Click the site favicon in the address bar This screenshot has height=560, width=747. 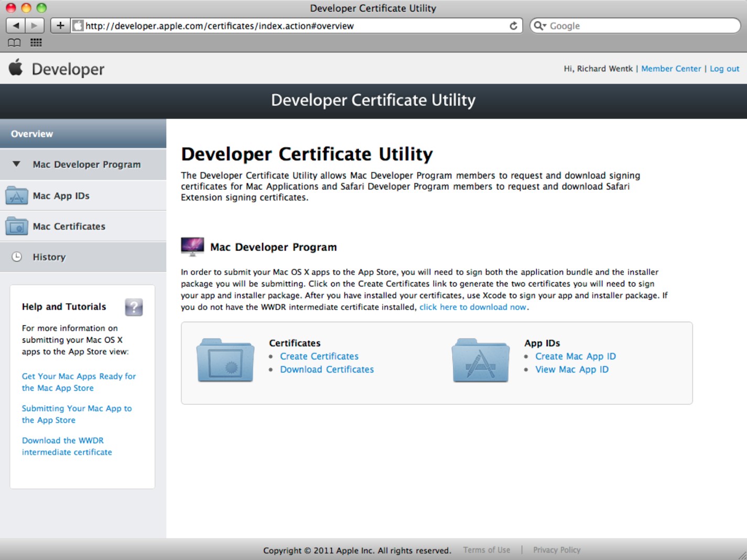78,26
